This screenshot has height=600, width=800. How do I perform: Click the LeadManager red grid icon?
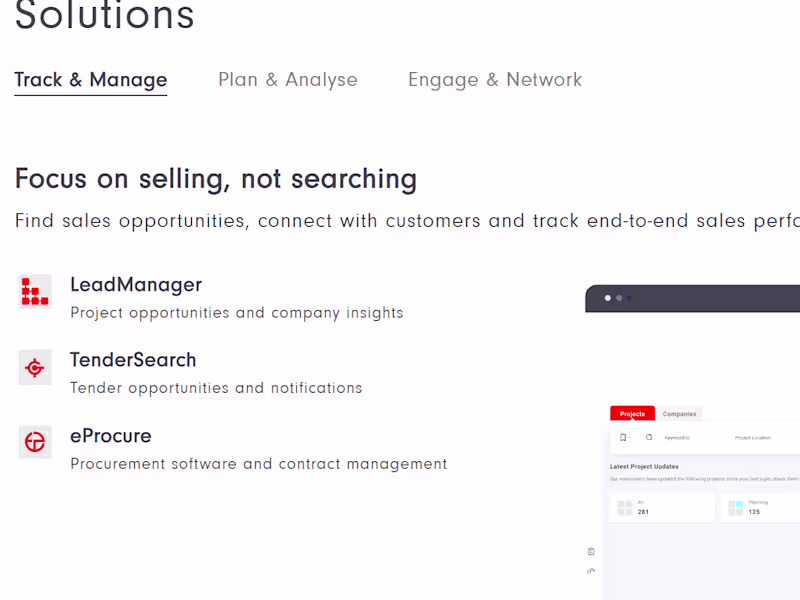tap(35, 291)
